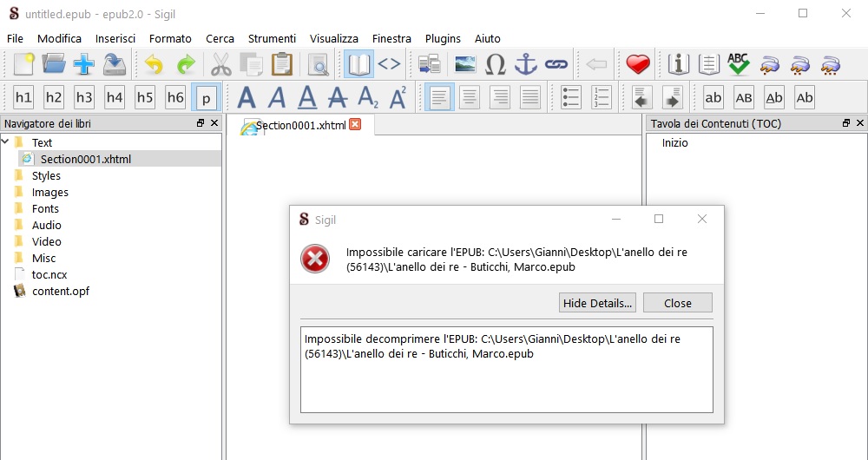Image resolution: width=868 pixels, height=460 pixels.
Task: Justify the text alignment
Action: (530, 97)
